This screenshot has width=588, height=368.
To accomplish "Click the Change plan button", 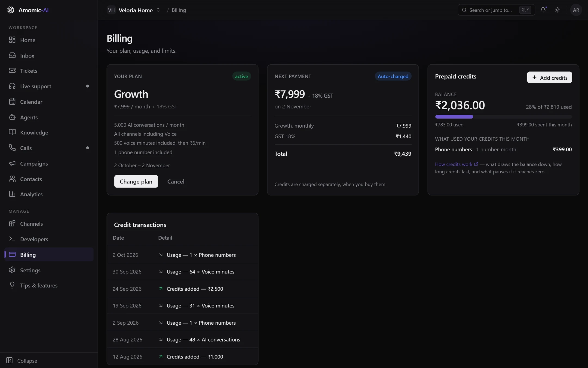I will (x=136, y=182).
